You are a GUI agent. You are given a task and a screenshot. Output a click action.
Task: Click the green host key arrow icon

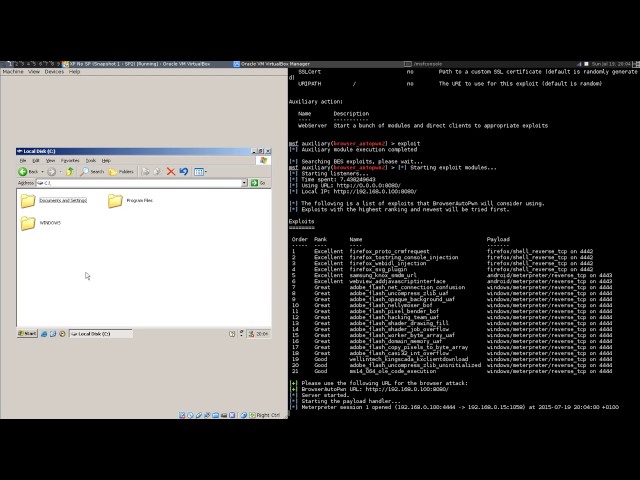coord(252,415)
